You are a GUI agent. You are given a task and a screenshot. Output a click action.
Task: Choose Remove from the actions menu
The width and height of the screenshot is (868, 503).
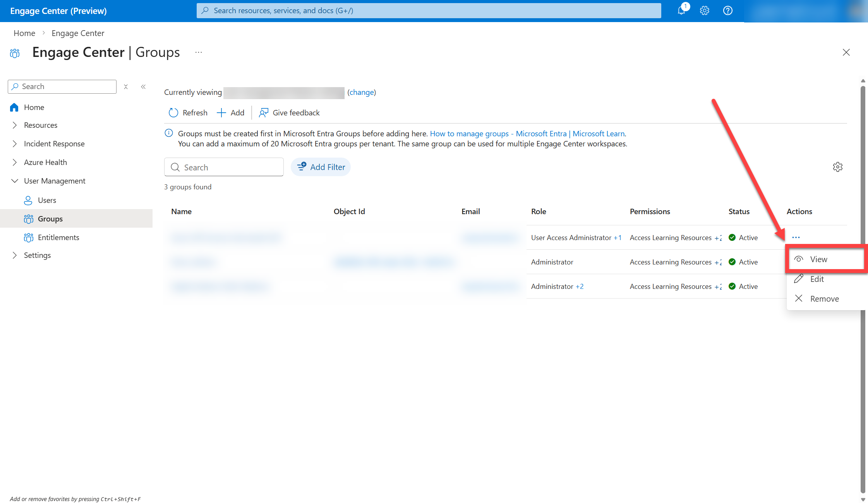pyautogui.click(x=826, y=299)
